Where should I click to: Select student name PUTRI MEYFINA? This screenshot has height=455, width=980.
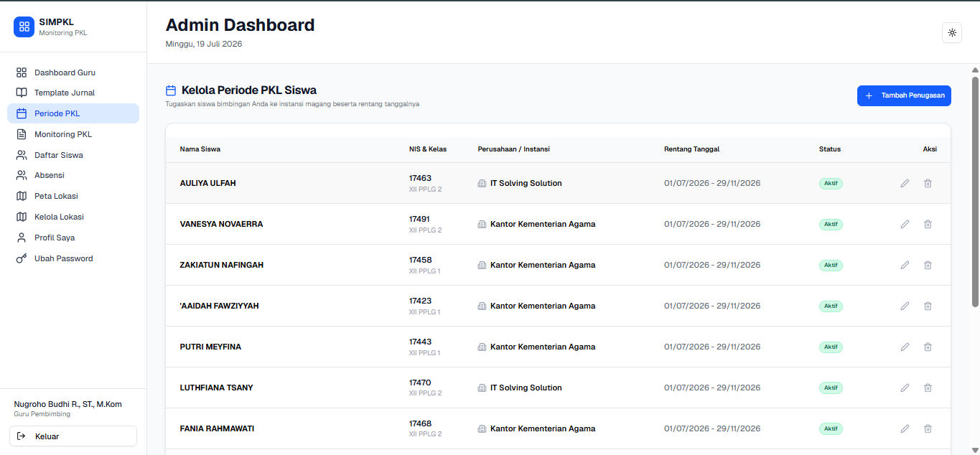click(210, 347)
